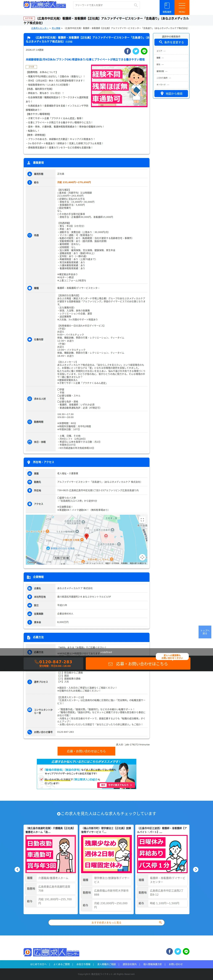The image size is (213, 980).
Task: Click the footer Facebook icon
Action: click(x=169, y=951)
